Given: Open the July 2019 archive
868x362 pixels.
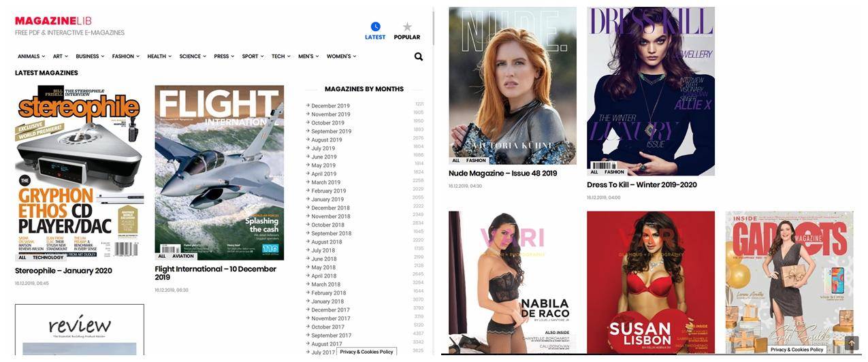Looking at the screenshot, I should (323, 148).
